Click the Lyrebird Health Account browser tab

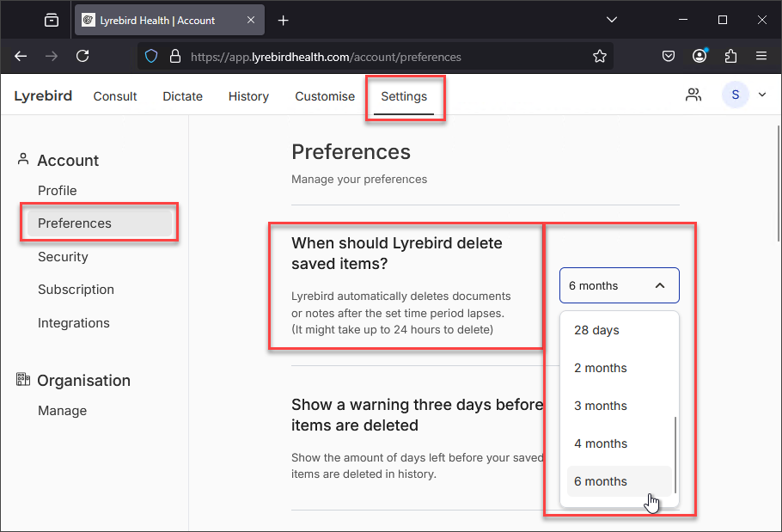tap(169, 21)
